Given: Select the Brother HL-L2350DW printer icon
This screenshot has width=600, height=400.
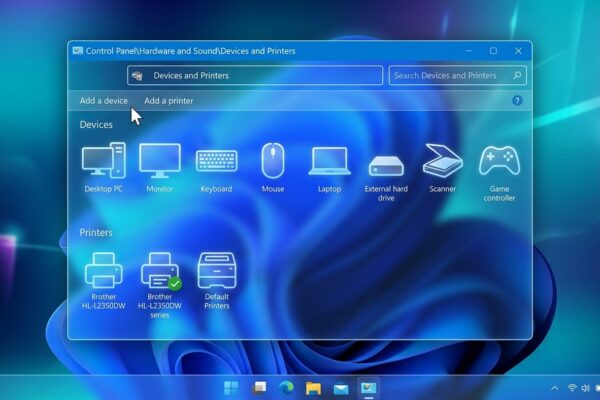Looking at the screenshot, I should (104, 270).
